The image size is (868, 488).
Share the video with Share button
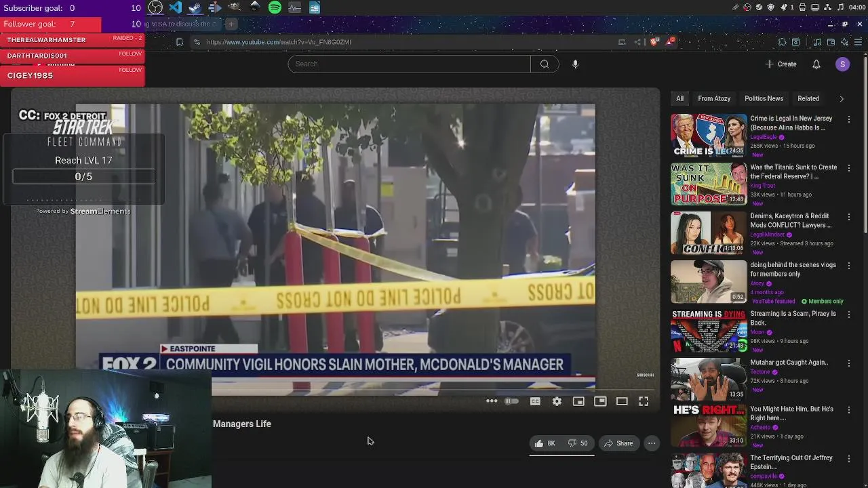618,443
